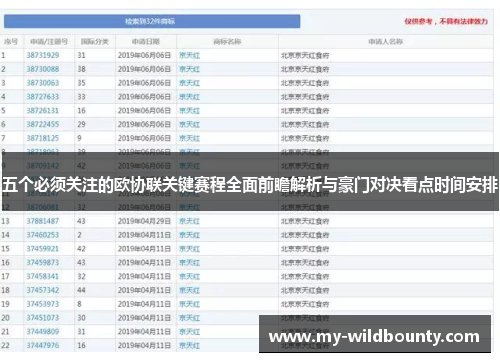This screenshot has height=362, width=500.
Task: Open registration number 38722455 link
Action: [43, 125]
